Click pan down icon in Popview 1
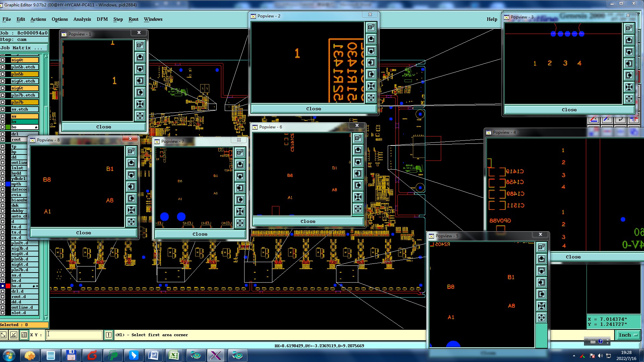 (140, 69)
